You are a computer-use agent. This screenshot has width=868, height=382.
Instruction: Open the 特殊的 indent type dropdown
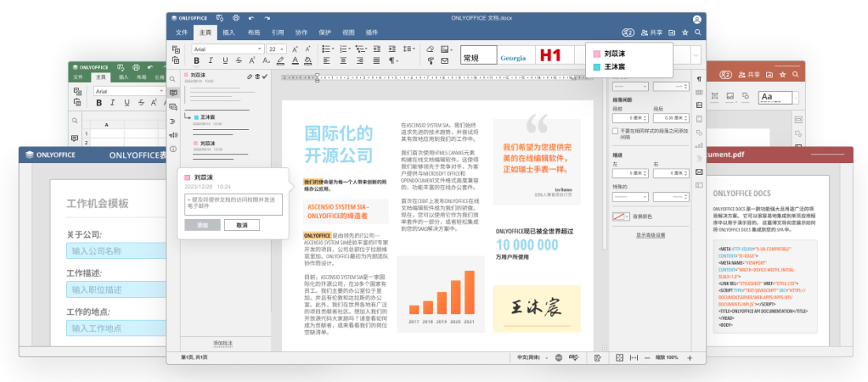pos(631,196)
